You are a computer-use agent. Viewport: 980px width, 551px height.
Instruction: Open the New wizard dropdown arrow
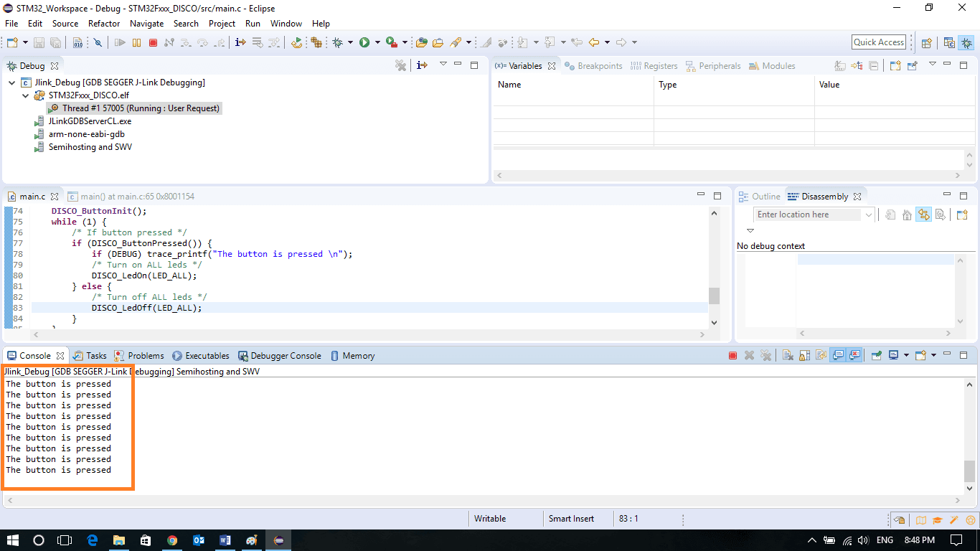coord(25,42)
